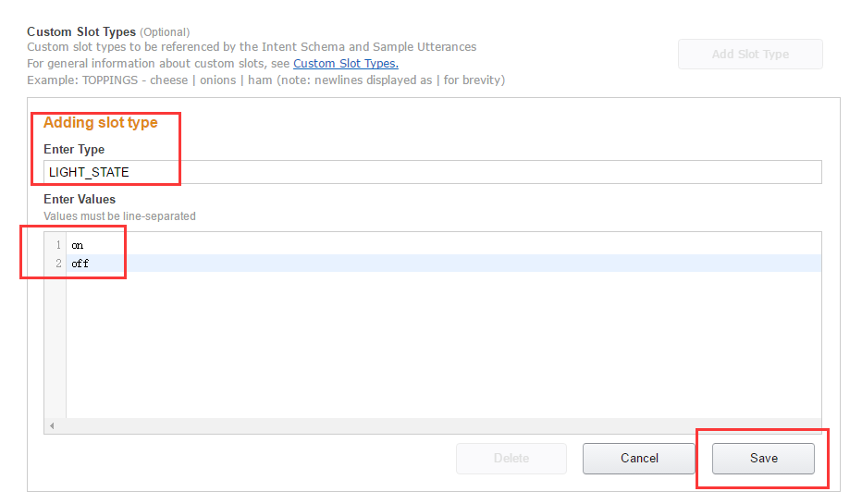
Task: Click the "Values must be line-separated" hint
Action: [x=119, y=216]
